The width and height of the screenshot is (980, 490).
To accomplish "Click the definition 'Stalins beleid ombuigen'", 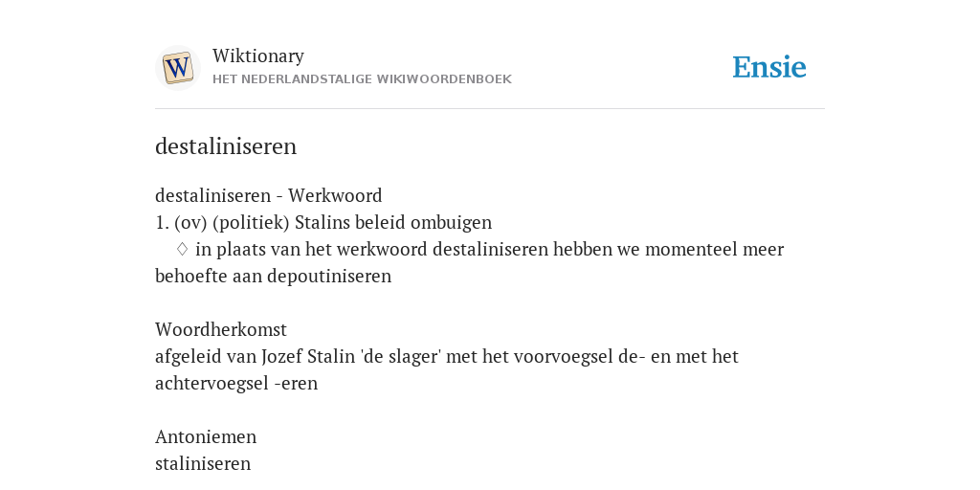I will [393, 222].
